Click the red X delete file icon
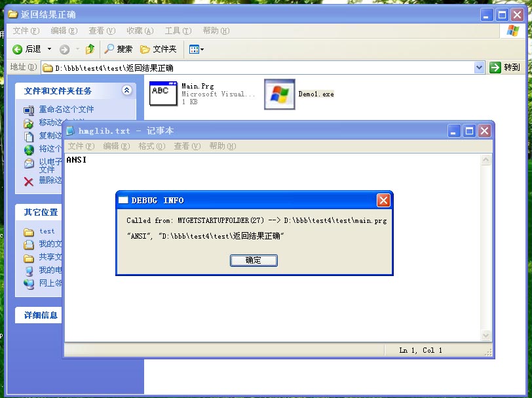532x398 pixels. tap(29, 182)
